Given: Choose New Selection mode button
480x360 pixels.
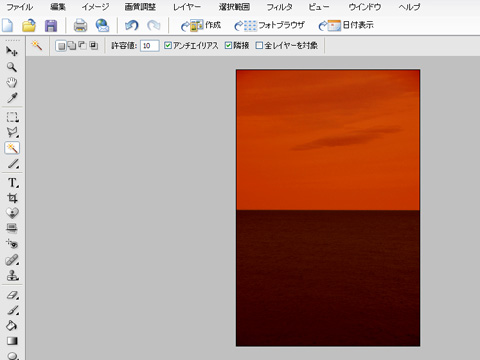Looking at the screenshot, I should point(61,46).
